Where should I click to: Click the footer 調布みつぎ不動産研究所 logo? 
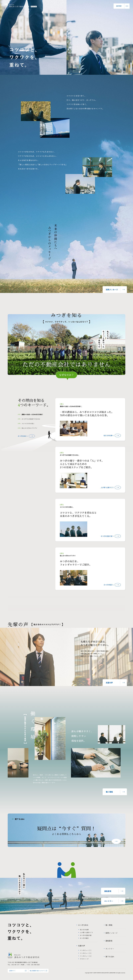tap(24, 956)
